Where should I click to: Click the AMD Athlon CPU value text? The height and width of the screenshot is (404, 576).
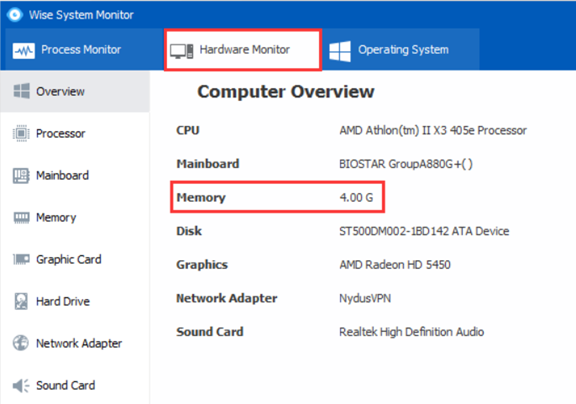[433, 130]
